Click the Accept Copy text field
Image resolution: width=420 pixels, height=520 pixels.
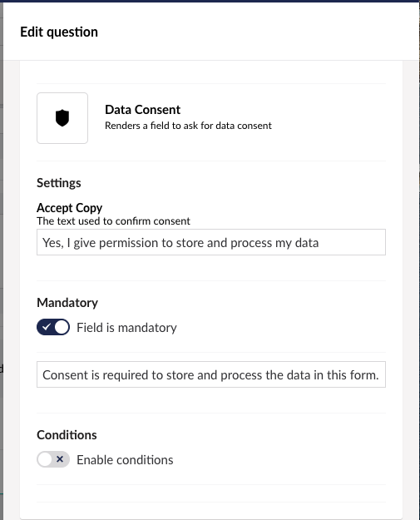[210, 242]
